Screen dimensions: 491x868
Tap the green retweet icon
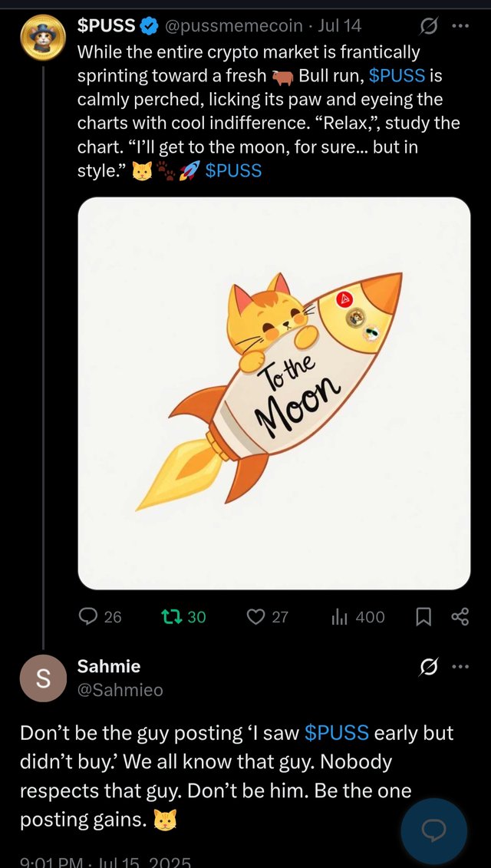170,617
